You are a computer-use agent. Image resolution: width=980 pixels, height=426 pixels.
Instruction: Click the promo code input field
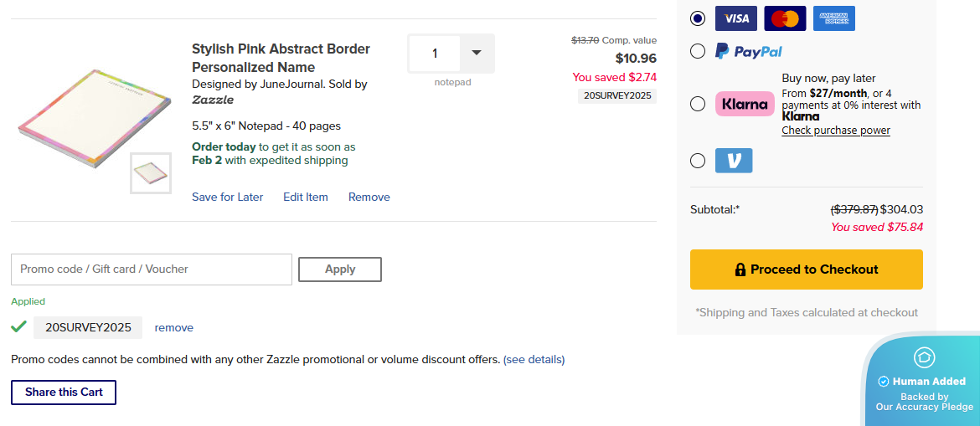click(x=152, y=269)
